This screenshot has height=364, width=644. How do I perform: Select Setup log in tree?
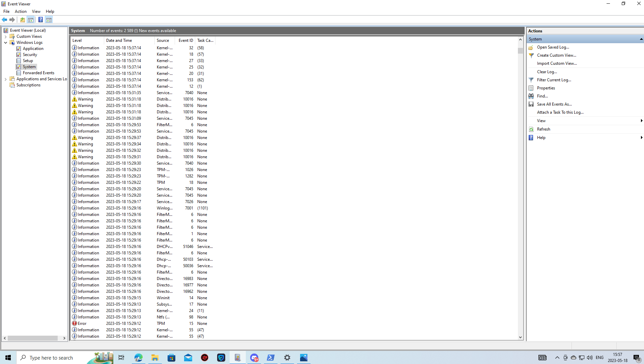coord(28,61)
